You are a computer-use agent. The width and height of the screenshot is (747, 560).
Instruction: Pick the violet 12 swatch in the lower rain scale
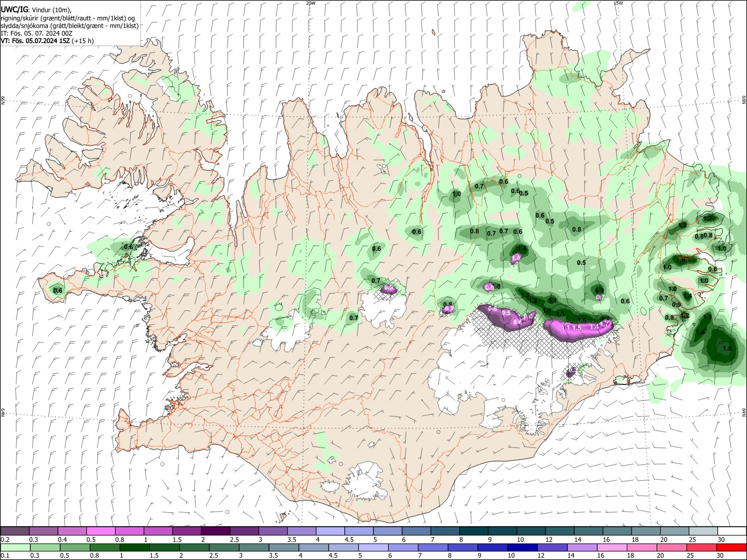pos(551,547)
